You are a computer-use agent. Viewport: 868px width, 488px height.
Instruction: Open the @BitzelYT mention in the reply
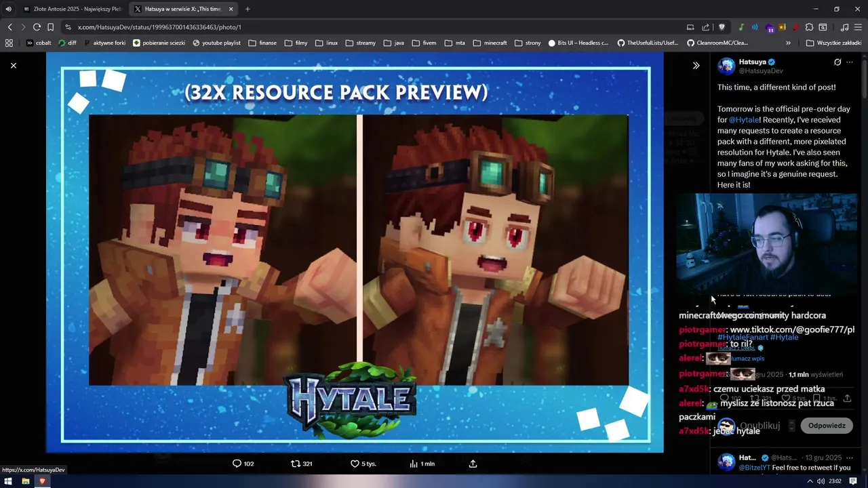(x=753, y=468)
